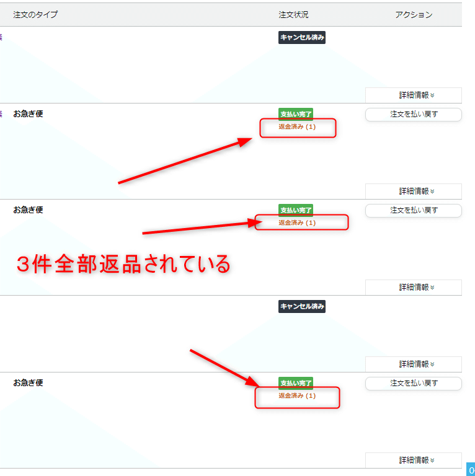Click 支払い完了 badge of first お急ぎ便 order
The image size is (475, 476).
tap(296, 114)
